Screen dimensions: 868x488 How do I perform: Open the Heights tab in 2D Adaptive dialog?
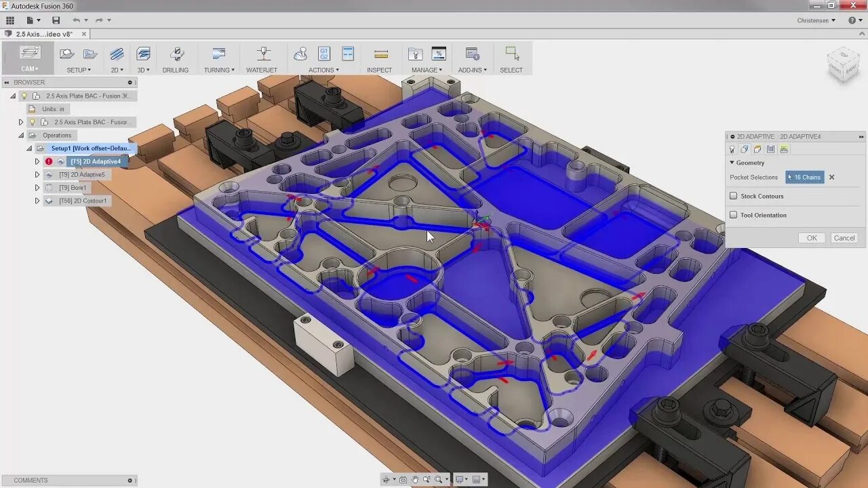[x=757, y=149]
